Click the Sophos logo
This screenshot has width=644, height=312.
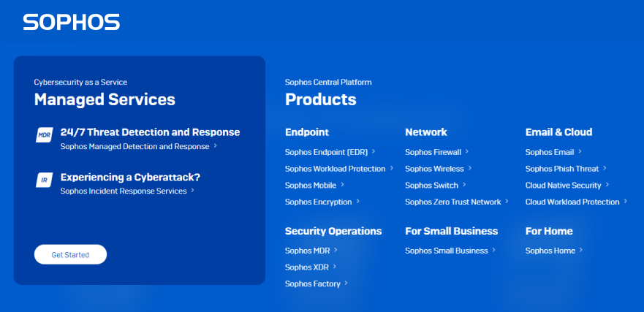click(72, 22)
